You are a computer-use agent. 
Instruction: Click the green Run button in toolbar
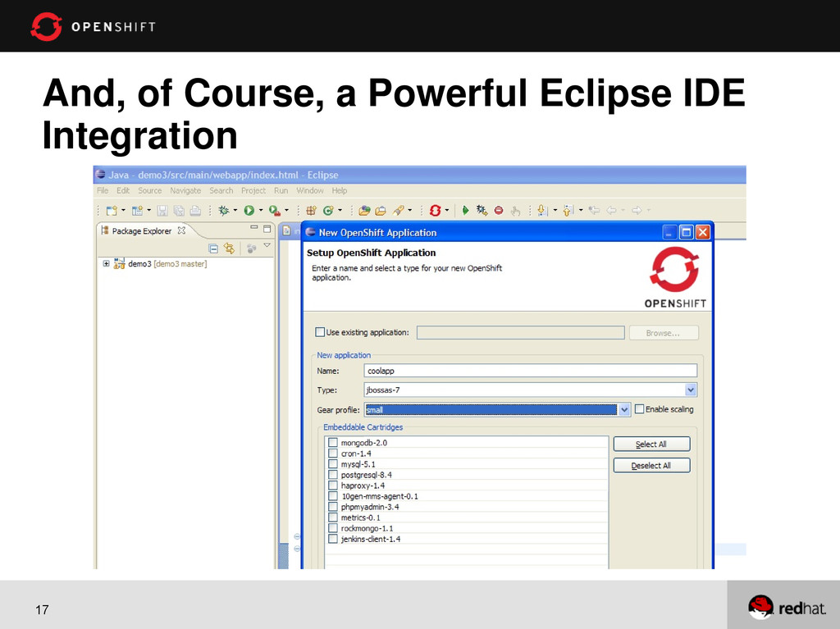[x=249, y=211]
